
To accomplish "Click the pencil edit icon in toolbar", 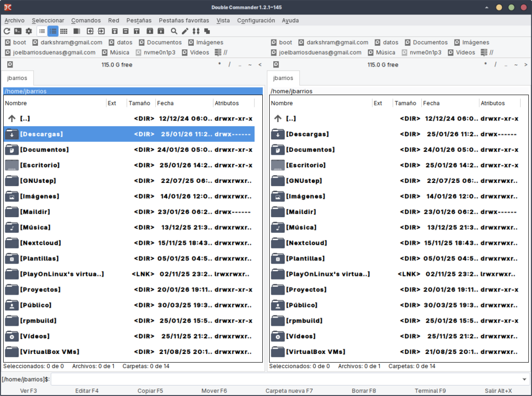I will (185, 31).
